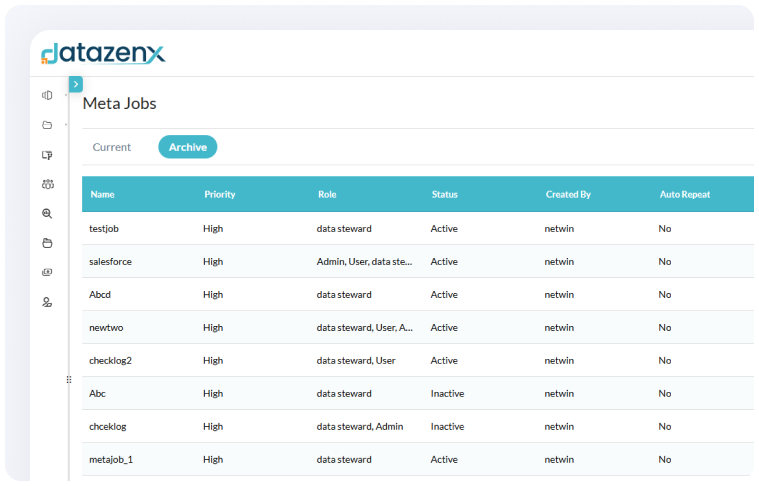Screen dimensions: 759x486
Task: Open the users group icon in the sidebar
Action: coord(47,184)
